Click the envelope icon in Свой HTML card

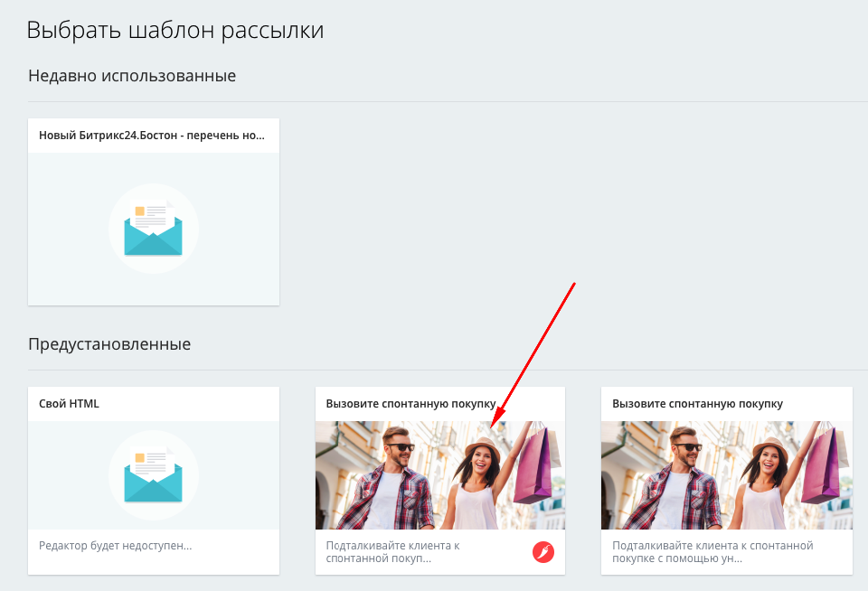pos(154,474)
